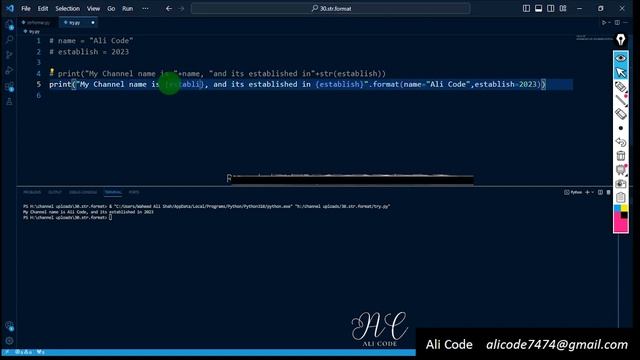The height and width of the screenshot is (360, 640).
Task: Select the eraser tool in the annotation toolbar
Action: (x=621, y=114)
